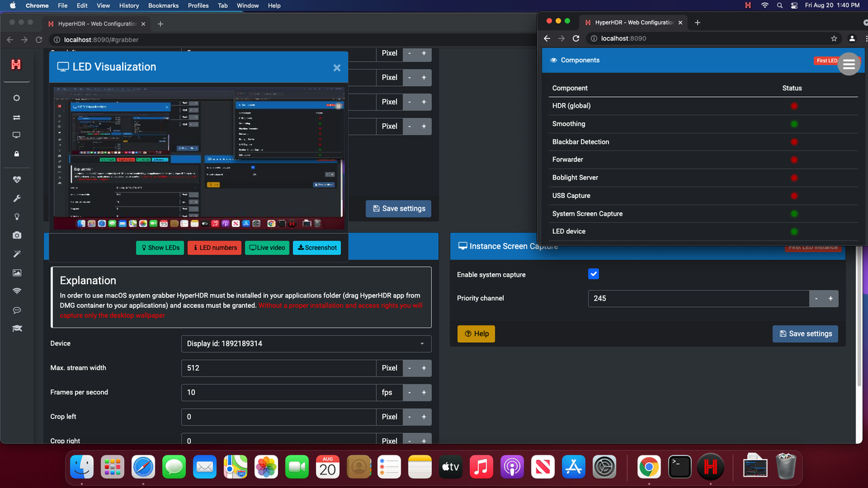The width and height of the screenshot is (868, 488).
Task: Click the System Screen Capture row
Action: click(x=705, y=213)
